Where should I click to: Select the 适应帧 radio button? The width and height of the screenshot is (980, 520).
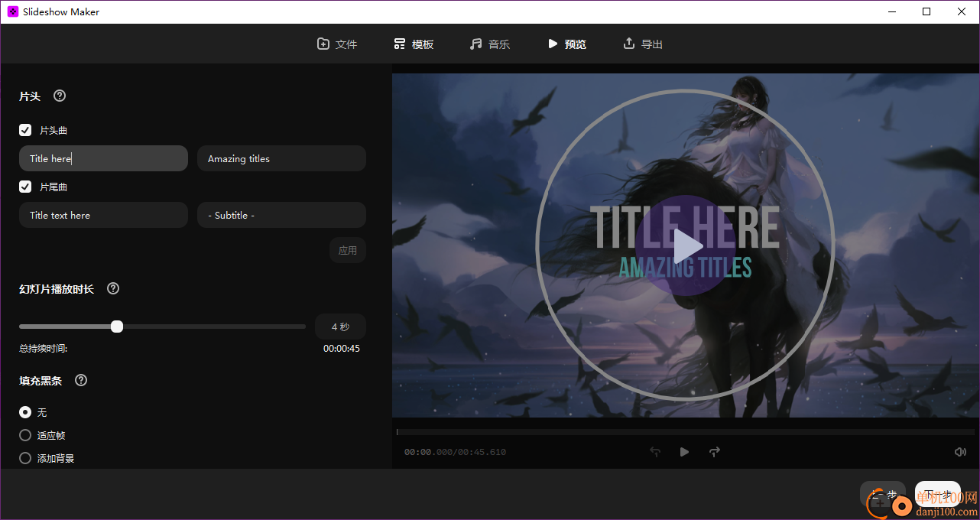[25, 435]
